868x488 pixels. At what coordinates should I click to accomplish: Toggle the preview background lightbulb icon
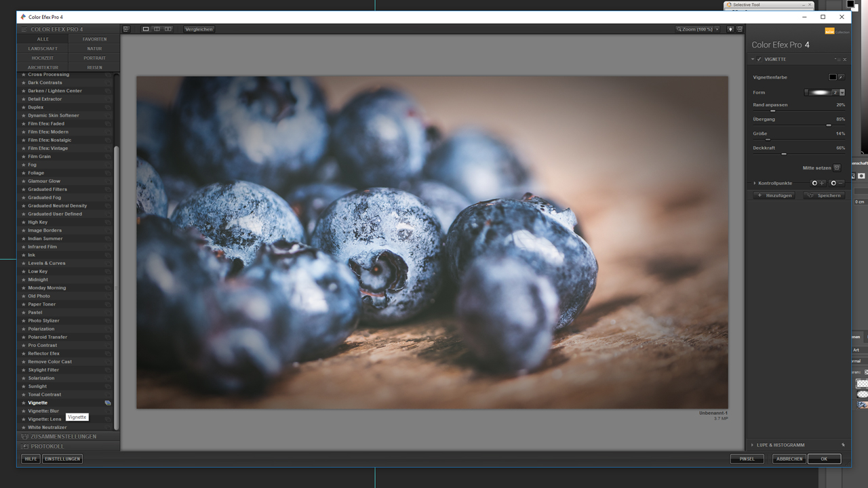[730, 29]
